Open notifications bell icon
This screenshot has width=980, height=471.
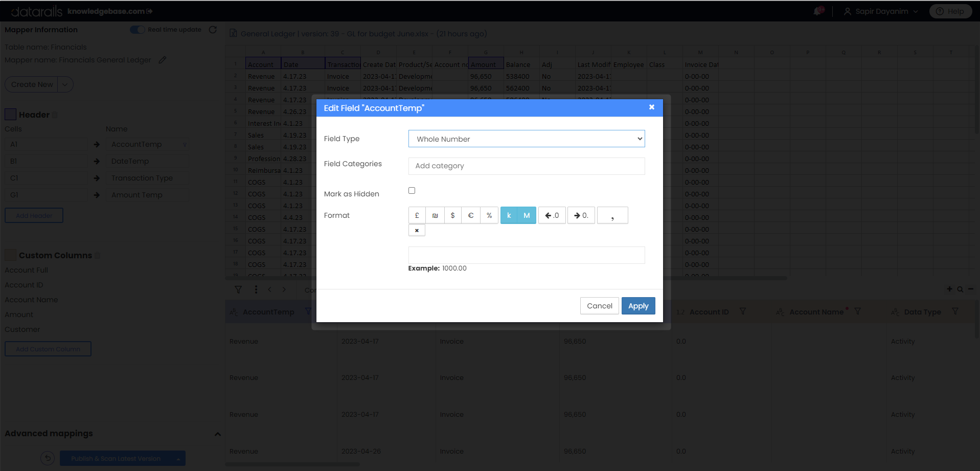pyautogui.click(x=818, y=11)
